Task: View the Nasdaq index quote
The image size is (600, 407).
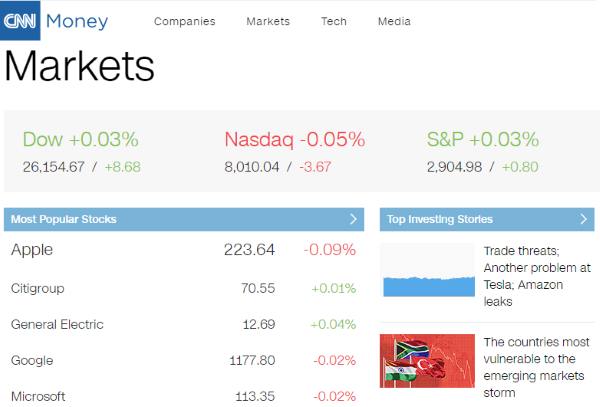Action: coord(295,139)
